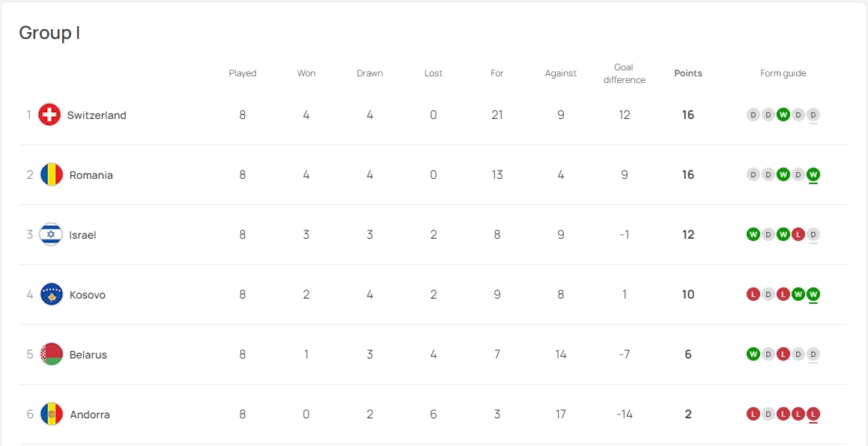
Task: Click the Switzerland flag icon
Action: 49,115
